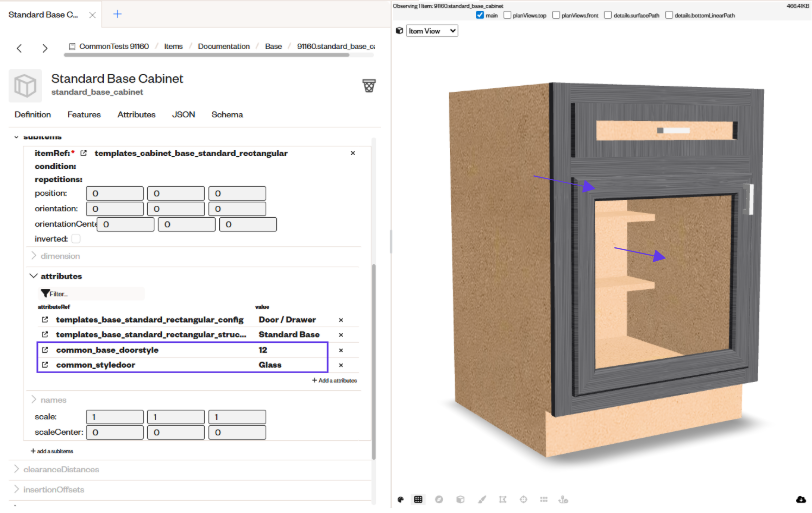The height and width of the screenshot is (513, 812).
Task: Open the Item View dropdown
Action: (432, 31)
